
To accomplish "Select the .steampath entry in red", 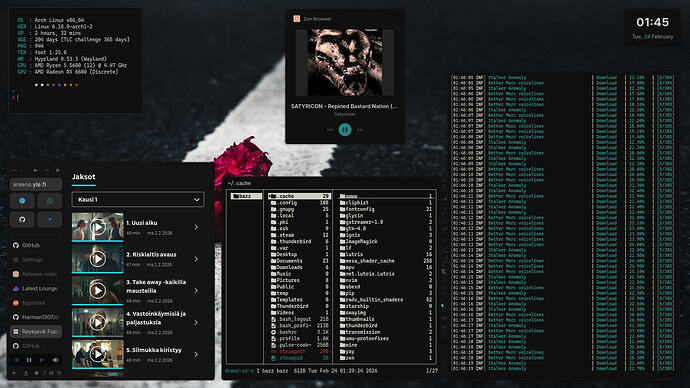I will (x=299, y=351).
